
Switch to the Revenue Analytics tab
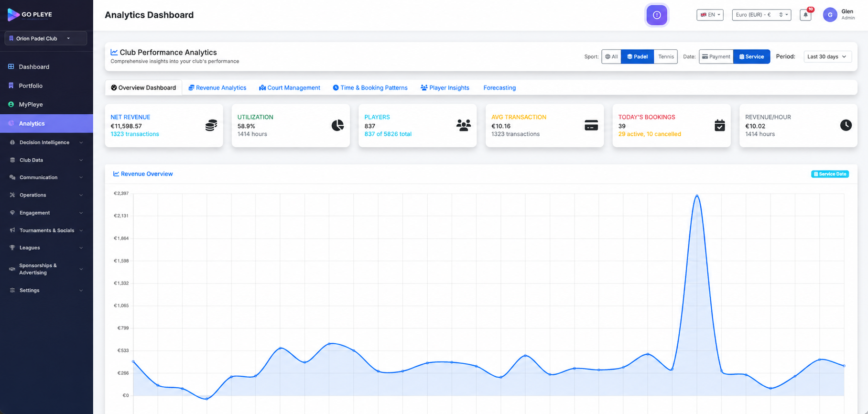pos(217,87)
